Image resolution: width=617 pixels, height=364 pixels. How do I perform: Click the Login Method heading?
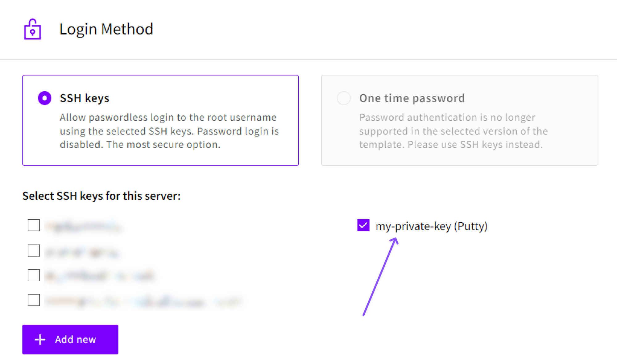pyautogui.click(x=106, y=29)
